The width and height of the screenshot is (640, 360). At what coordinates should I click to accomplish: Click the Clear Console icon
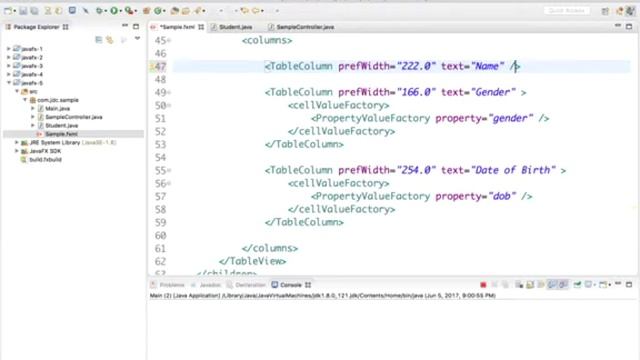tap(519, 284)
